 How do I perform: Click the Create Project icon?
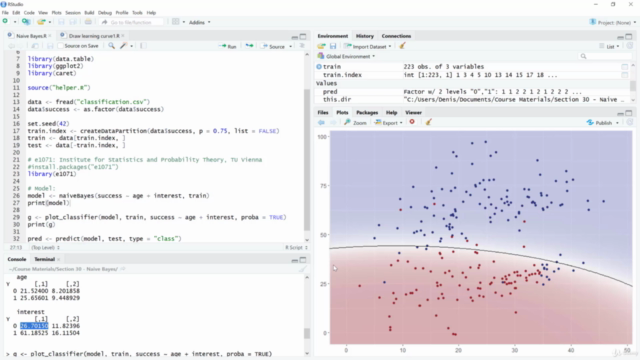click(26, 22)
